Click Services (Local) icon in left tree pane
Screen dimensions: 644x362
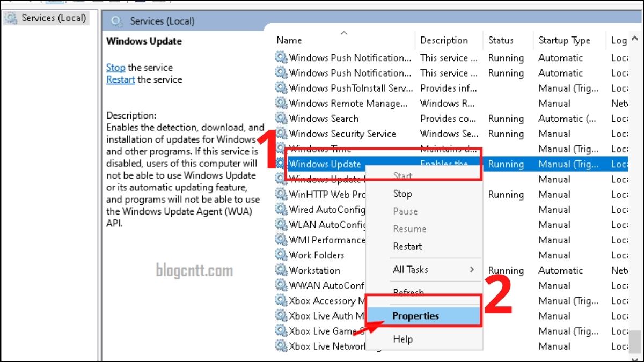click(11, 18)
